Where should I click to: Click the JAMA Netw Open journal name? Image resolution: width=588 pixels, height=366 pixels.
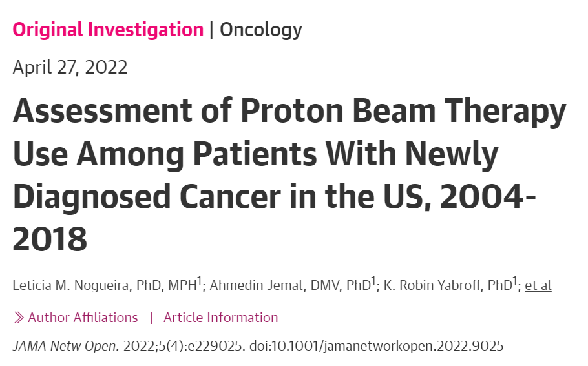tap(66, 345)
